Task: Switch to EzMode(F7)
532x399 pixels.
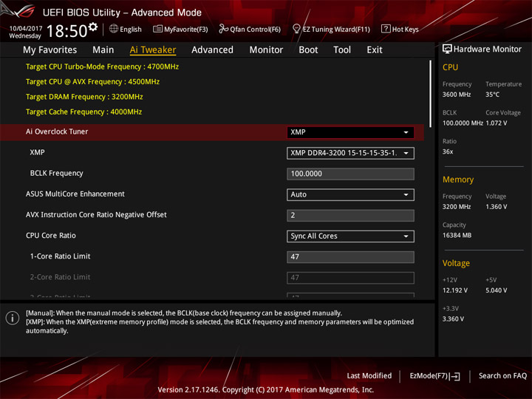Action: click(434, 376)
